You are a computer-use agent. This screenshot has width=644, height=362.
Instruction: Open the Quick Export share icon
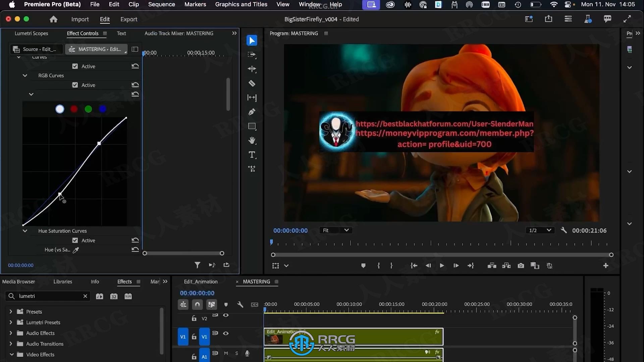point(548,19)
